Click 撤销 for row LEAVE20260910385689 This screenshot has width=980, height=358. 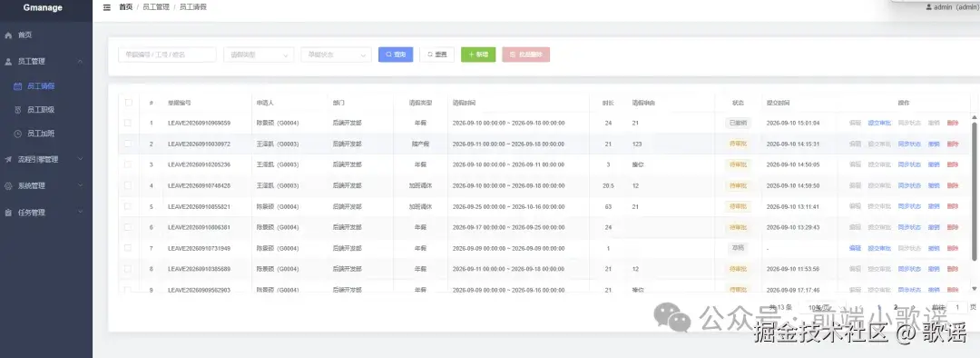coord(934,269)
